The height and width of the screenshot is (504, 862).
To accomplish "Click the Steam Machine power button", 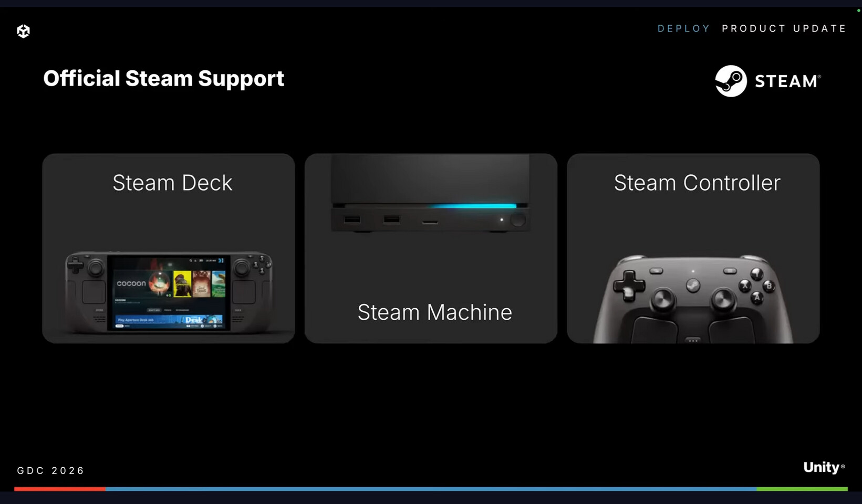I will (x=518, y=220).
